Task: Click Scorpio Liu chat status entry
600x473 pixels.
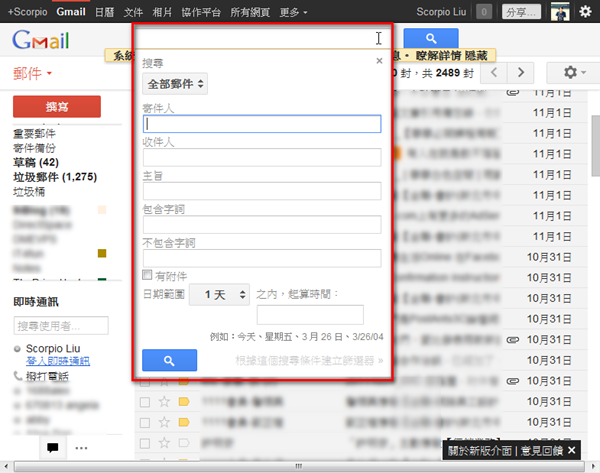Action: point(53,349)
